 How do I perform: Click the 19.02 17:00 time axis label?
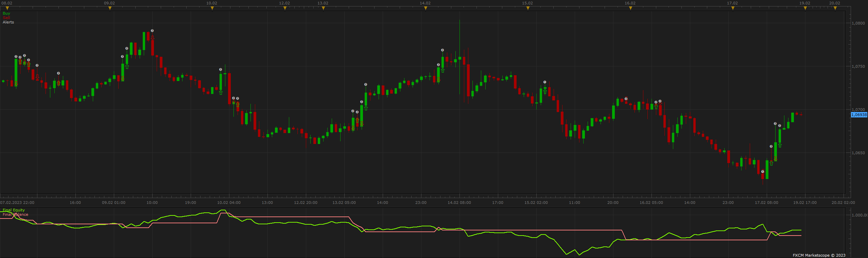[x=805, y=203]
